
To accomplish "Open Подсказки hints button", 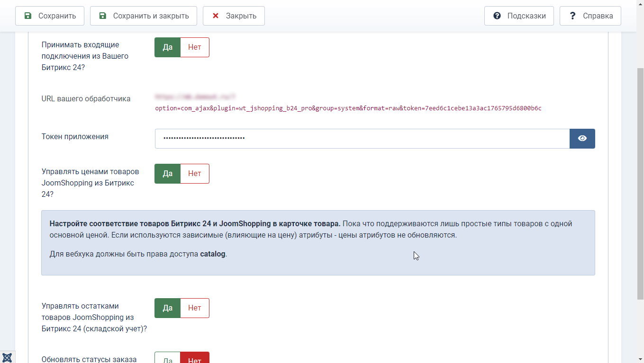I will 519,16.
